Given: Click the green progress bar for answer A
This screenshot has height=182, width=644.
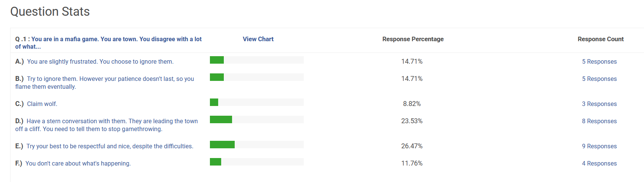Looking at the screenshot, I should [x=217, y=60].
